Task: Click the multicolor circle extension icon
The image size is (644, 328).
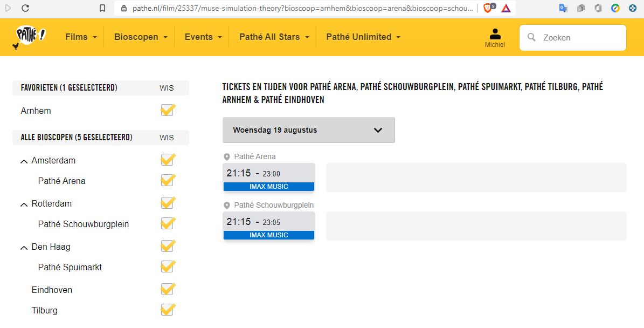Action: click(615, 8)
